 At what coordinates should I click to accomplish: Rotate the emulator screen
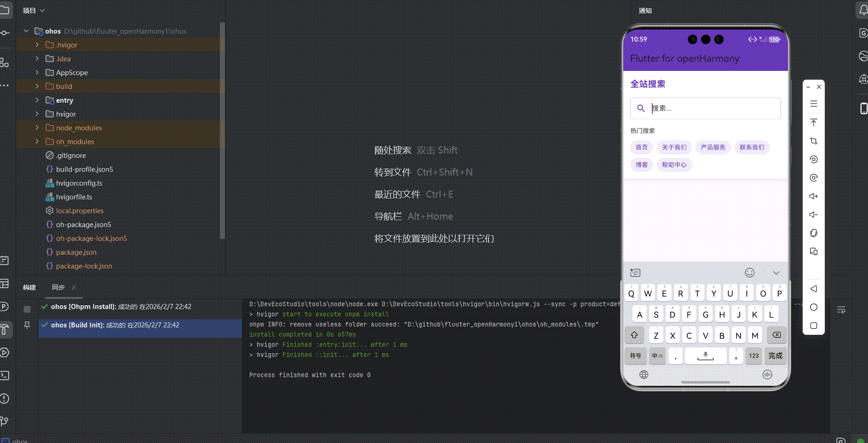[814, 233]
